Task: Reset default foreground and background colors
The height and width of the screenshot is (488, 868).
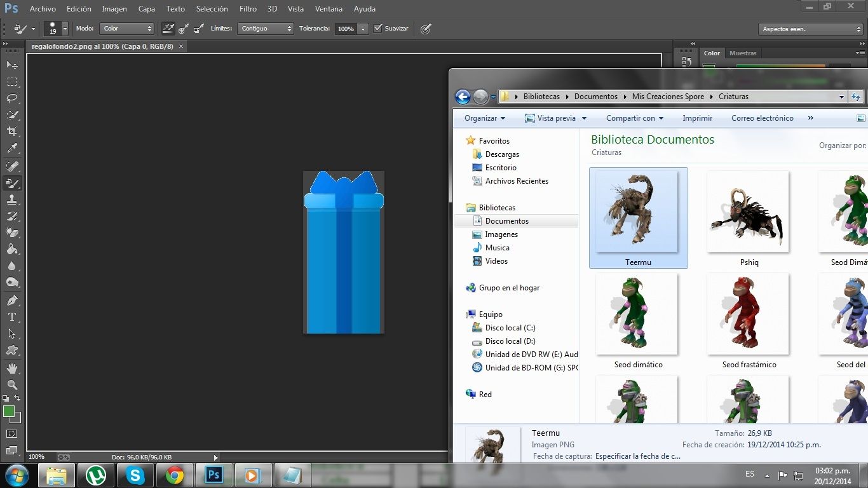Action: pyautogui.click(x=6, y=398)
